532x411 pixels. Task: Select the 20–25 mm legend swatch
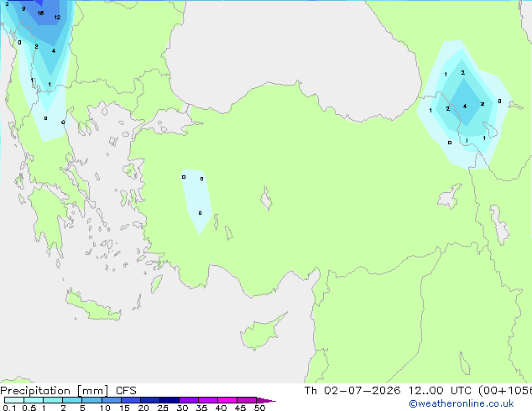(x=150, y=400)
